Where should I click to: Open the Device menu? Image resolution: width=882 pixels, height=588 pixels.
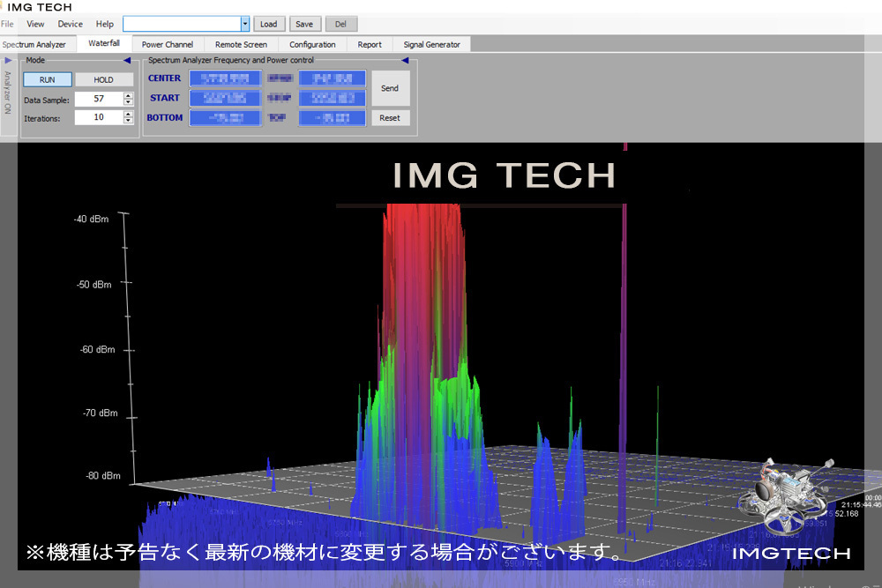[70, 24]
